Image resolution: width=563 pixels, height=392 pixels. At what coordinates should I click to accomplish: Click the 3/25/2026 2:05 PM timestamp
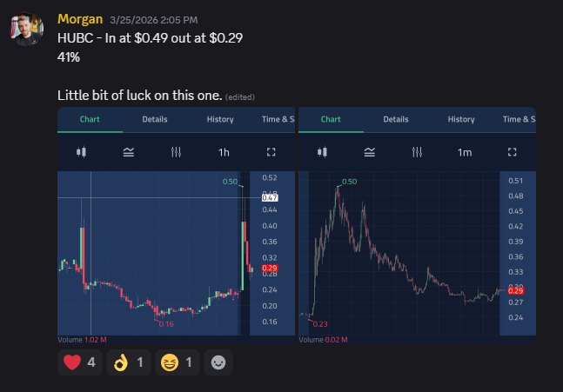click(154, 20)
